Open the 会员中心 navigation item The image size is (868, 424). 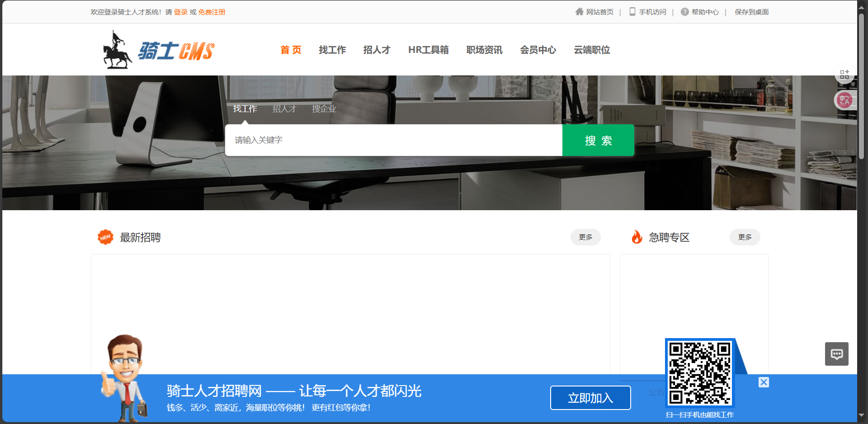tap(538, 50)
